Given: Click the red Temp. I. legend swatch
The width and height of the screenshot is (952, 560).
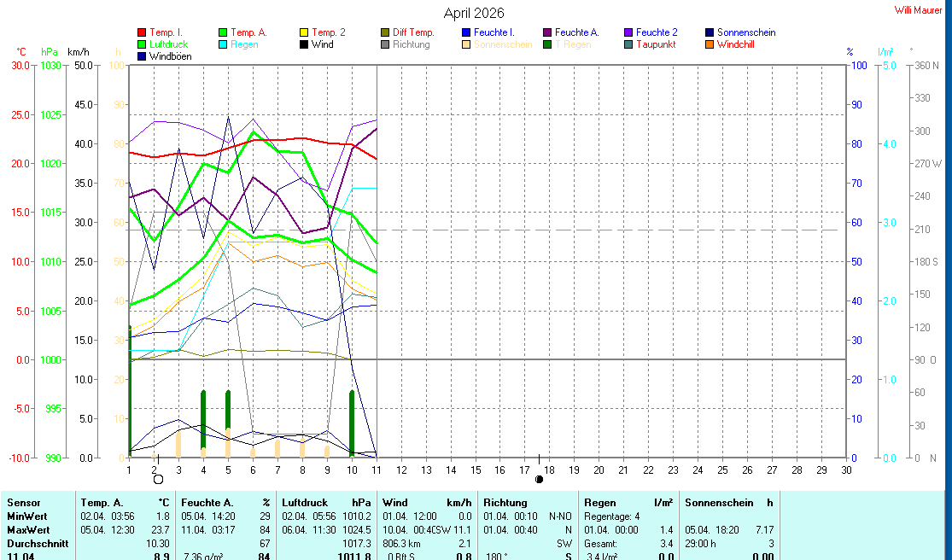Looking at the screenshot, I should [142, 32].
